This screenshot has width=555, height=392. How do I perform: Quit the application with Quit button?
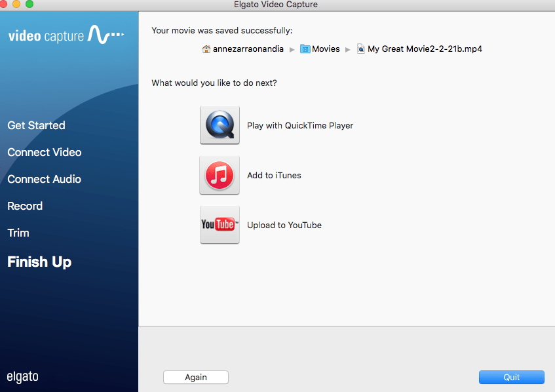point(512,377)
